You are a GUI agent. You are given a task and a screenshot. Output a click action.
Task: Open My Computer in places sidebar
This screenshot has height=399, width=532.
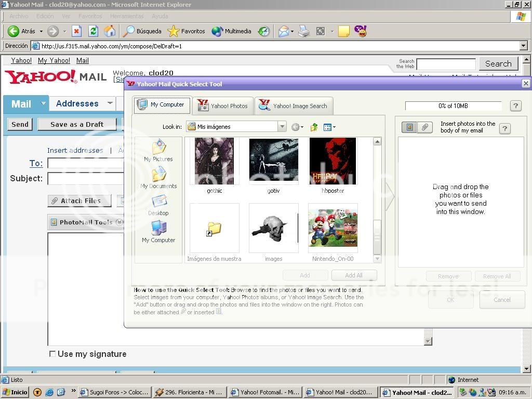(x=158, y=232)
